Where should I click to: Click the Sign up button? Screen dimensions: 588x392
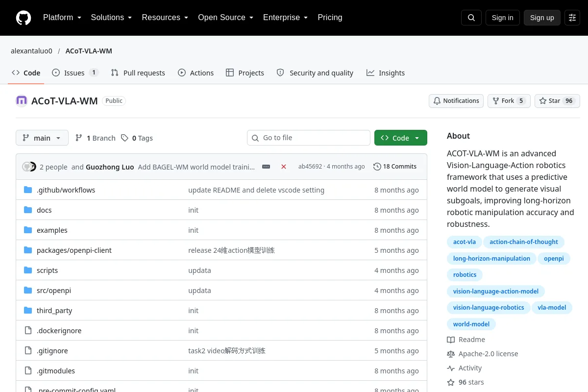[x=542, y=18]
